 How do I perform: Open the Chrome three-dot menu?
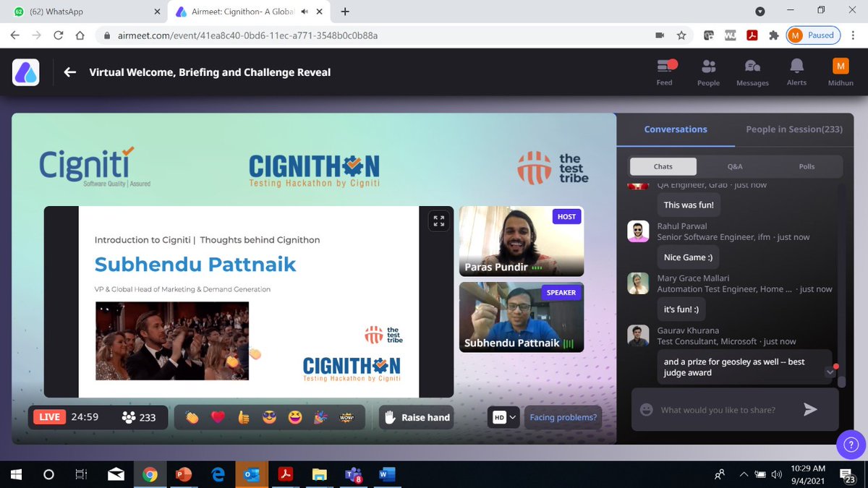pos(854,35)
